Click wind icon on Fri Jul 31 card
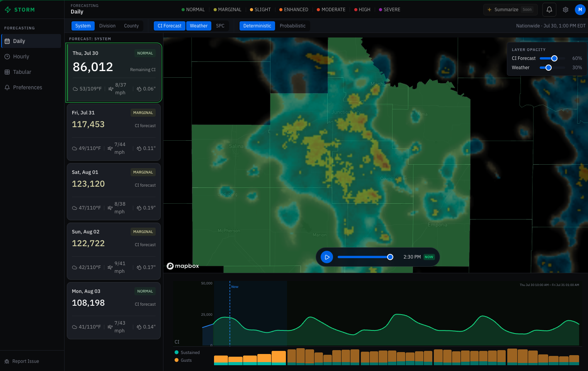Image resolution: width=588 pixels, height=371 pixels. click(110, 148)
